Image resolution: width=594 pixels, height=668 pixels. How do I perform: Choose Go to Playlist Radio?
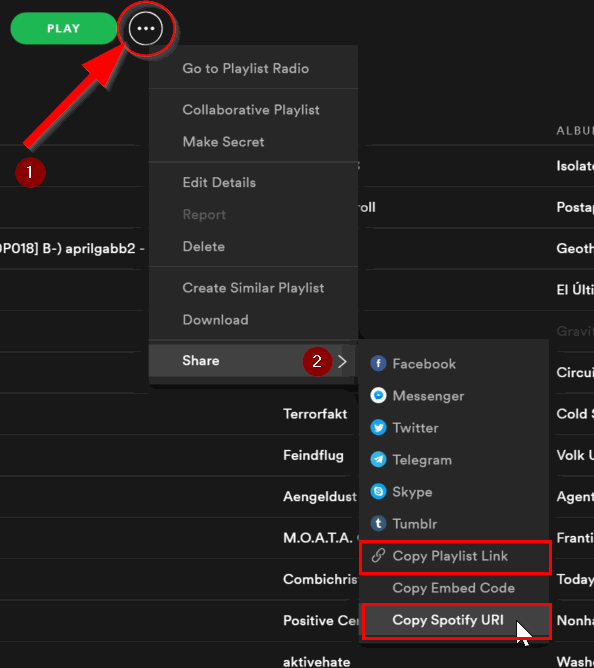point(245,68)
